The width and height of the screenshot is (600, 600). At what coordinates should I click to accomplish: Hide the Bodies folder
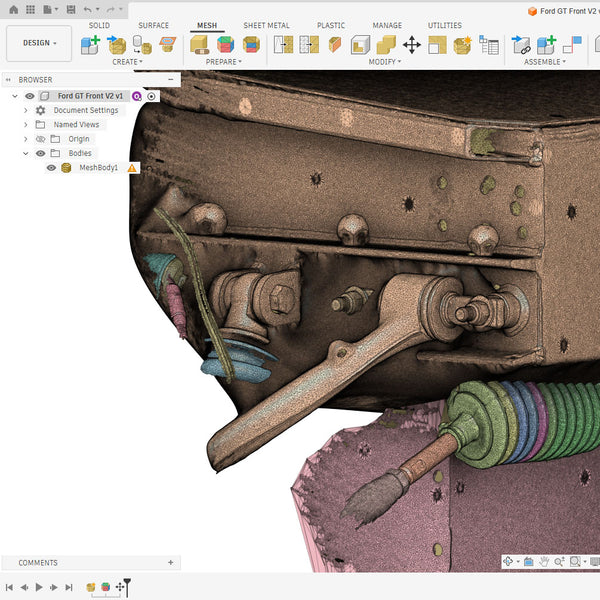[x=40, y=153]
